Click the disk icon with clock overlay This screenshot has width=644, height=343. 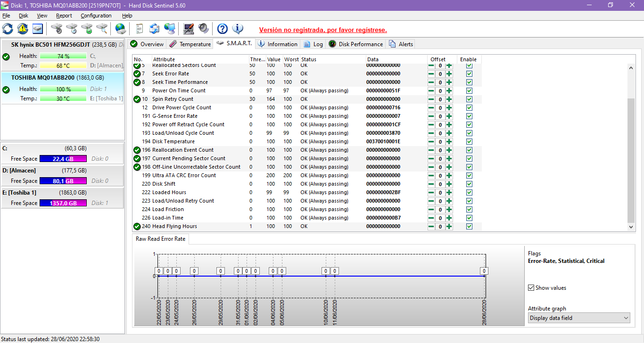(72, 29)
